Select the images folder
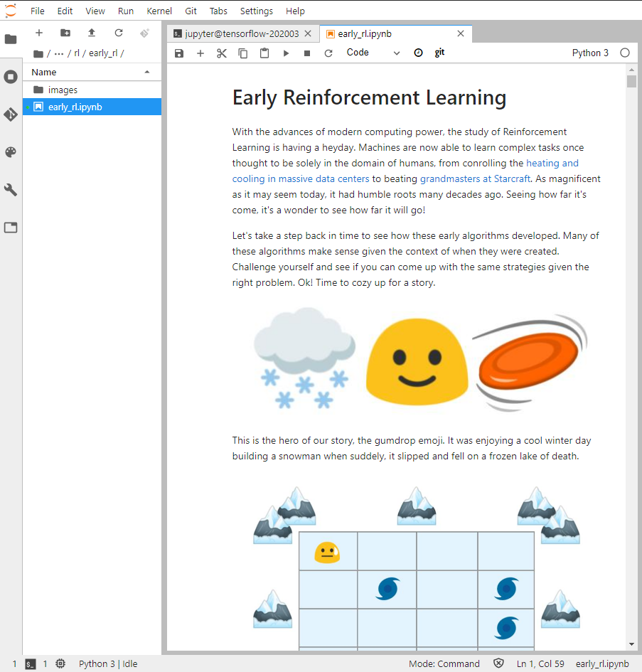The width and height of the screenshot is (642, 672). pyautogui.click(x=92, y=90)
